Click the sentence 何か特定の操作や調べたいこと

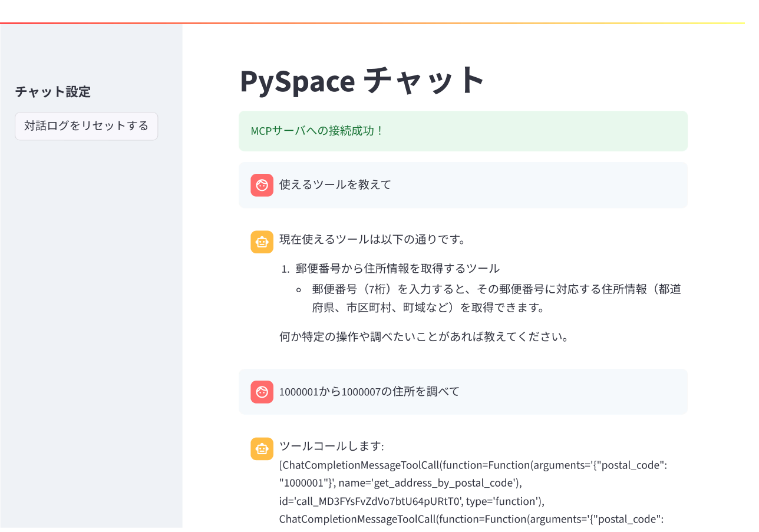tap(424, 338)
